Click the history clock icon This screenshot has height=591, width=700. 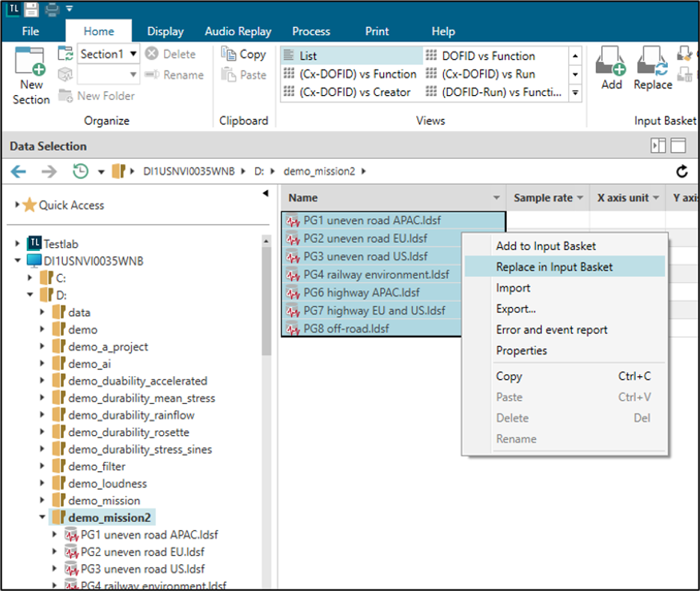tap(80, 172)
